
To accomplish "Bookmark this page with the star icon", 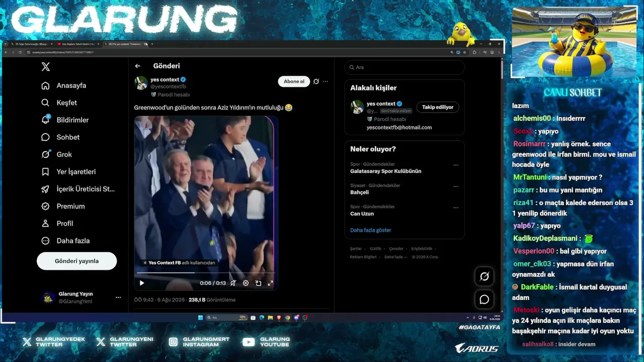I will tap(465, 52).
